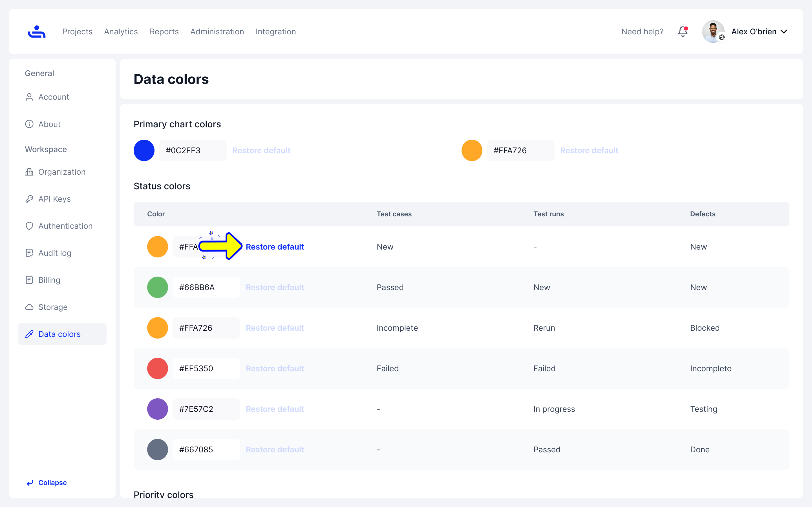Viewport: 812px width, 507px height.
Task: Click Restore default in the New status row
Action: 275,247
